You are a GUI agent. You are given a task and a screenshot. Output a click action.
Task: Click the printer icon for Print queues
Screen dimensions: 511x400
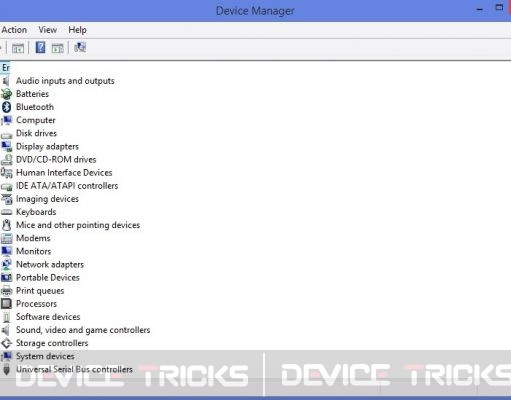[x=6, y=291]
